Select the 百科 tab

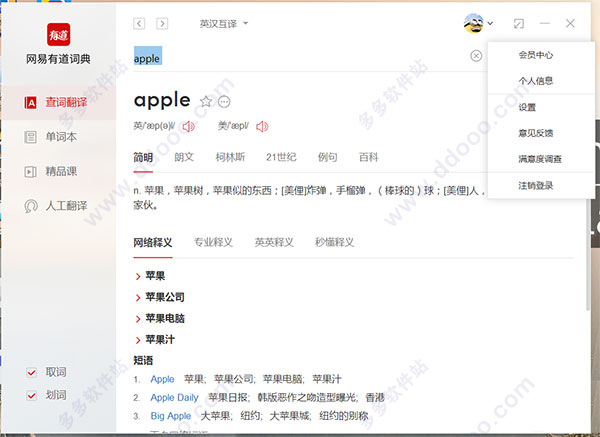[368, 157]
